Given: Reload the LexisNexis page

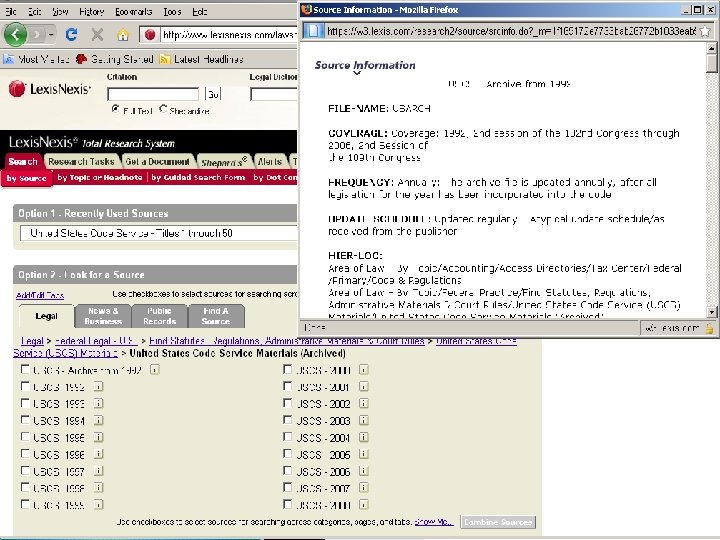Looking at the screenshot, I should tap(71, 34).
